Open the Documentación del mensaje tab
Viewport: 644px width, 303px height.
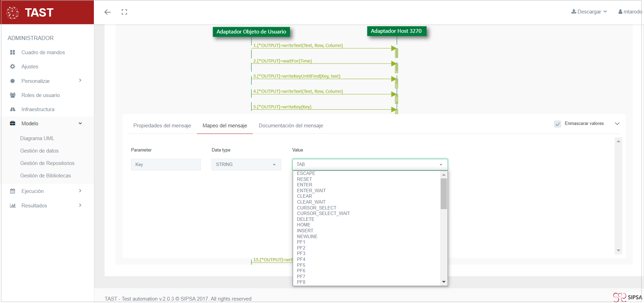[x=291, y=126]
